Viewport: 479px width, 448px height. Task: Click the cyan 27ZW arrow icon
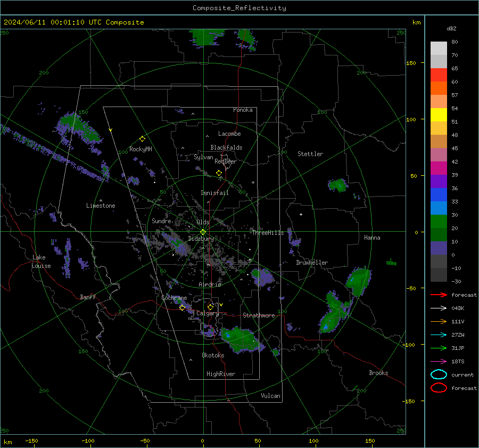[x=439, y=335]
